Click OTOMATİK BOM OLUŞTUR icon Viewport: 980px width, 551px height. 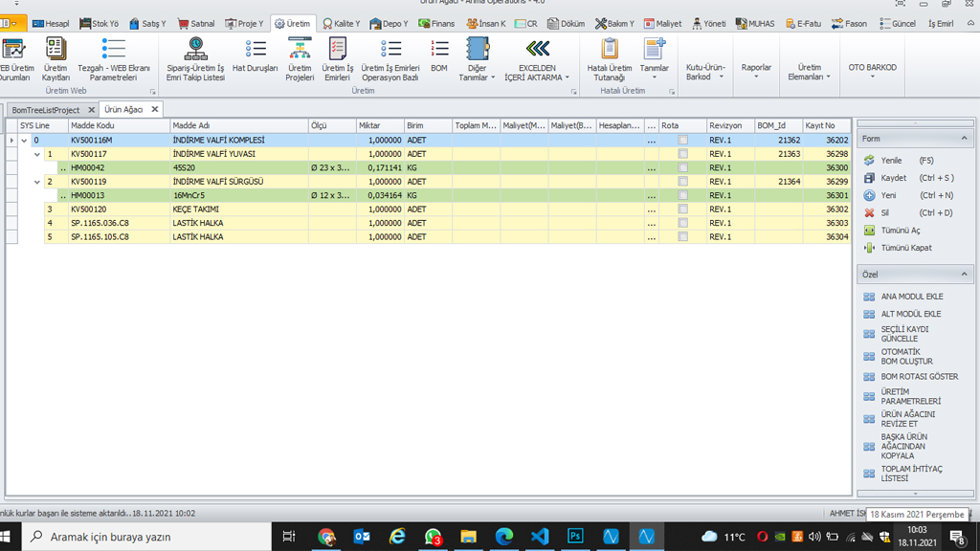click(869, 357)
